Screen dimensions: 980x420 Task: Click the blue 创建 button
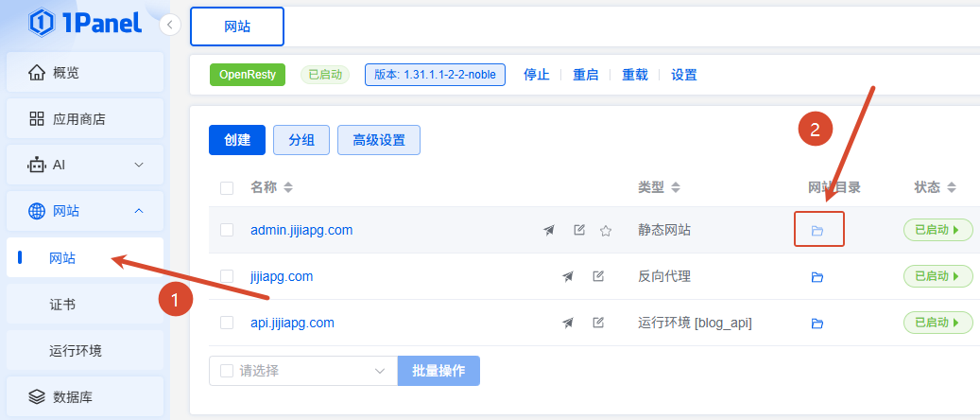click(237, 140)
